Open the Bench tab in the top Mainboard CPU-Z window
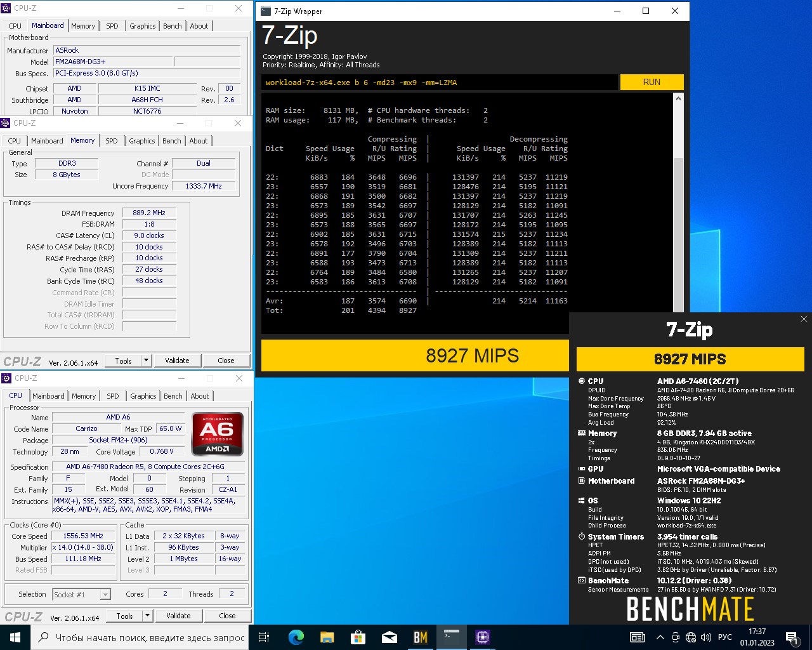The height and width of the screenshot is (650, 812). 173,26
